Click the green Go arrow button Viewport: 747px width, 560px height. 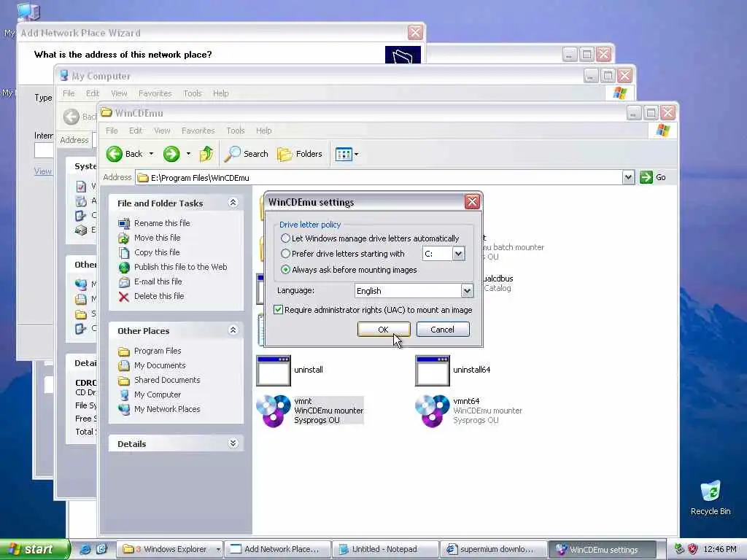(x=646, y=177)
